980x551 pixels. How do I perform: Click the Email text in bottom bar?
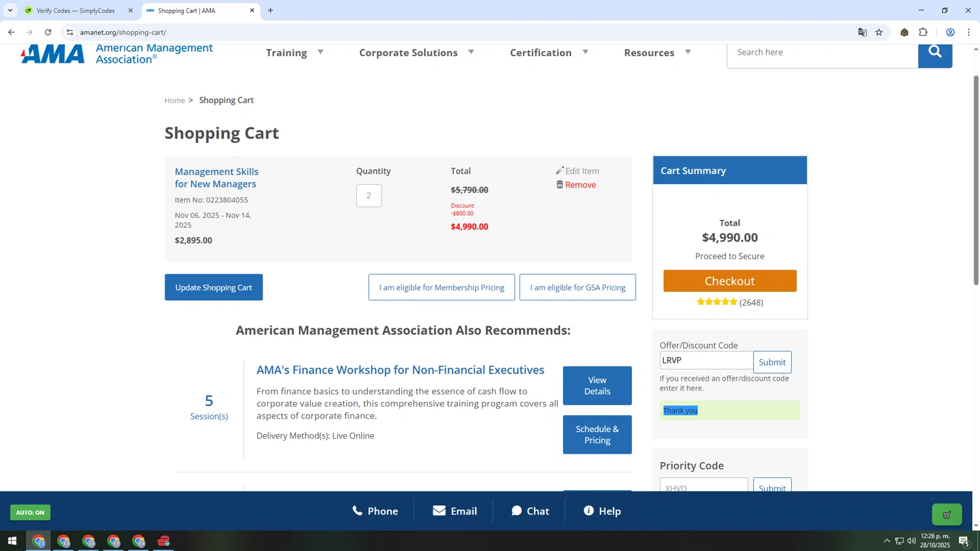point(464,511)
